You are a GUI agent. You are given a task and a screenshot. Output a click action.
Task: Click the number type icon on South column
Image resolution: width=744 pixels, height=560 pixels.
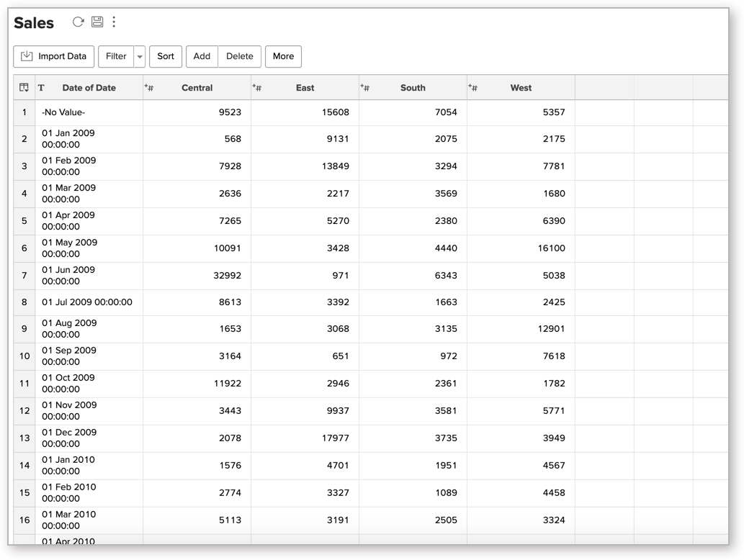[x=365, y=88]
